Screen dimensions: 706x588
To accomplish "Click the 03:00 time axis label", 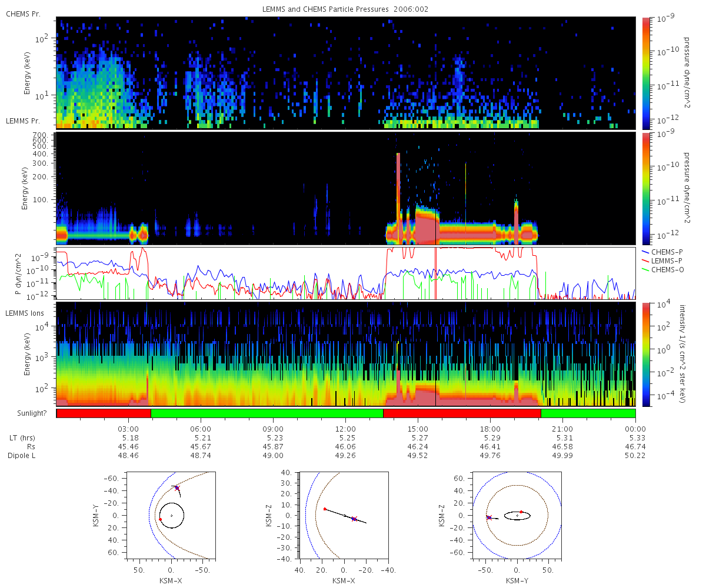I will click(128, 429).
